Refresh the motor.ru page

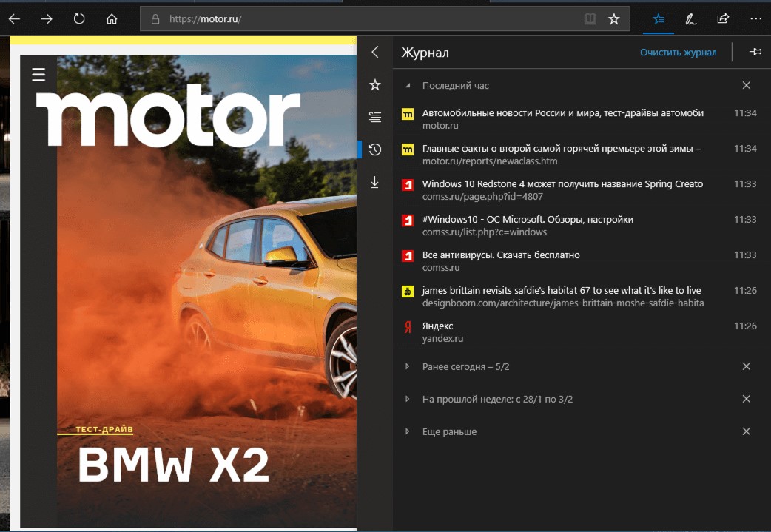(x=79, y=19)
